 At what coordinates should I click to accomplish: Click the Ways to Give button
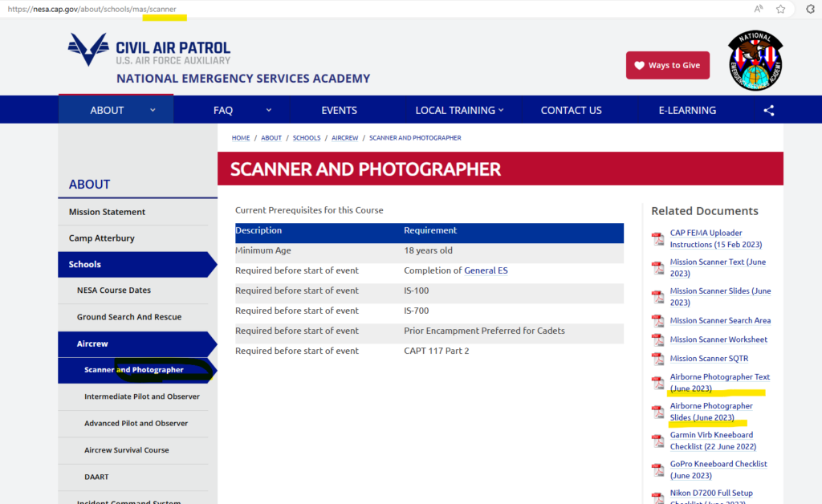tap(667, 65)
